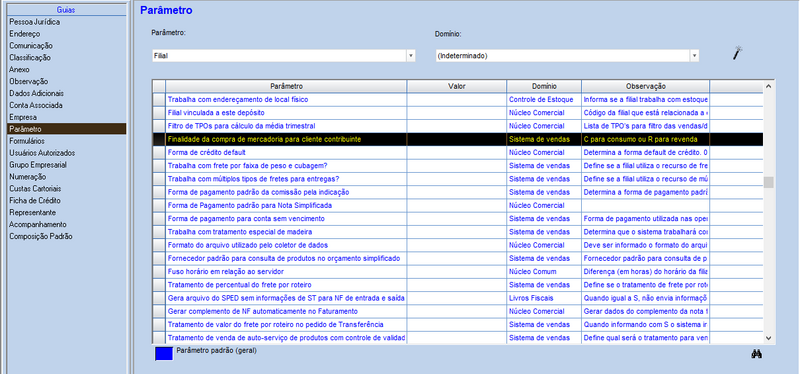The width and height of the screenshot is (800, 374).
Task: Click the Parâmetro column header
Action: [286, 86]
